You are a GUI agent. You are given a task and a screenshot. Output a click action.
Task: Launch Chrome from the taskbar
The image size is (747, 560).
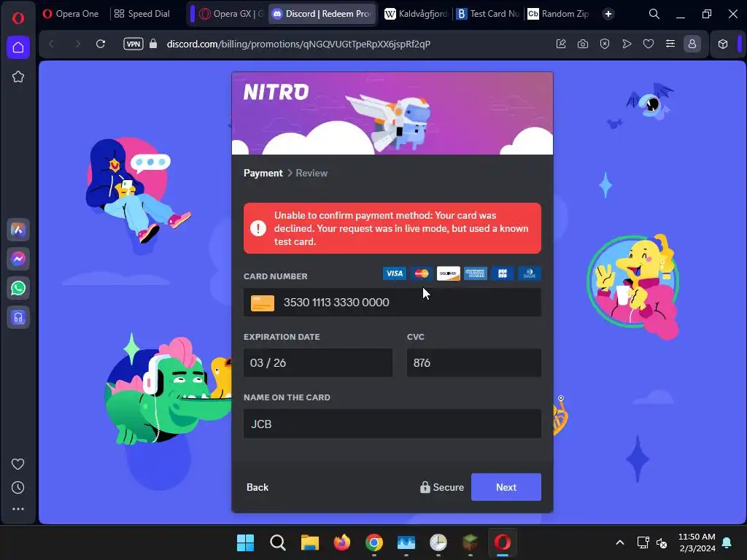pyautogui.click(x=374, y=542)
